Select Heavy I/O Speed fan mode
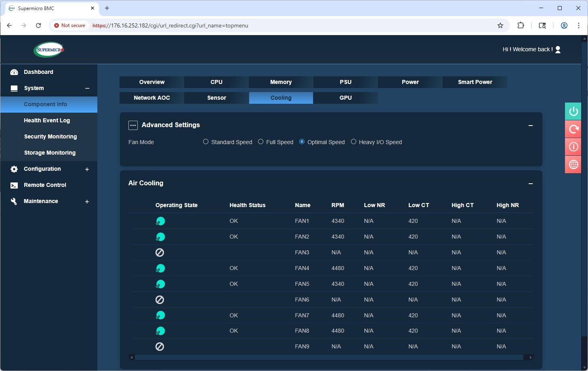588x371 pixels. 354,142
